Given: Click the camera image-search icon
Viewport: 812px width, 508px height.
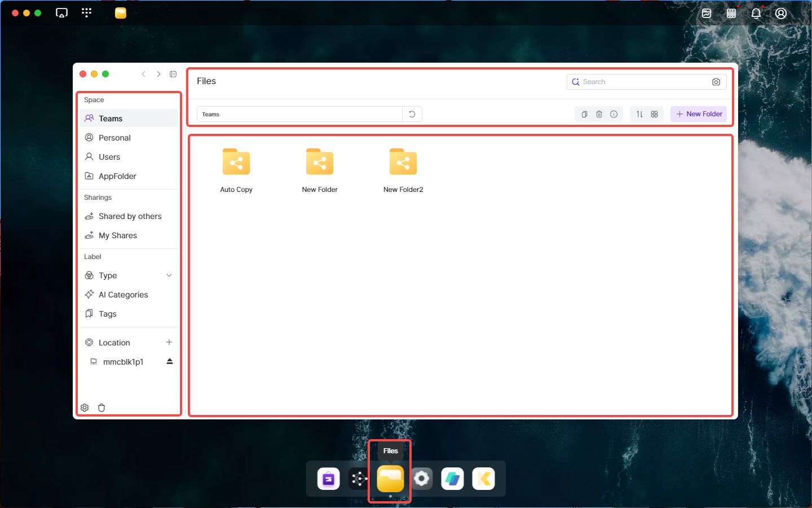Looking at the screenshot, I should tap(716, 82).
